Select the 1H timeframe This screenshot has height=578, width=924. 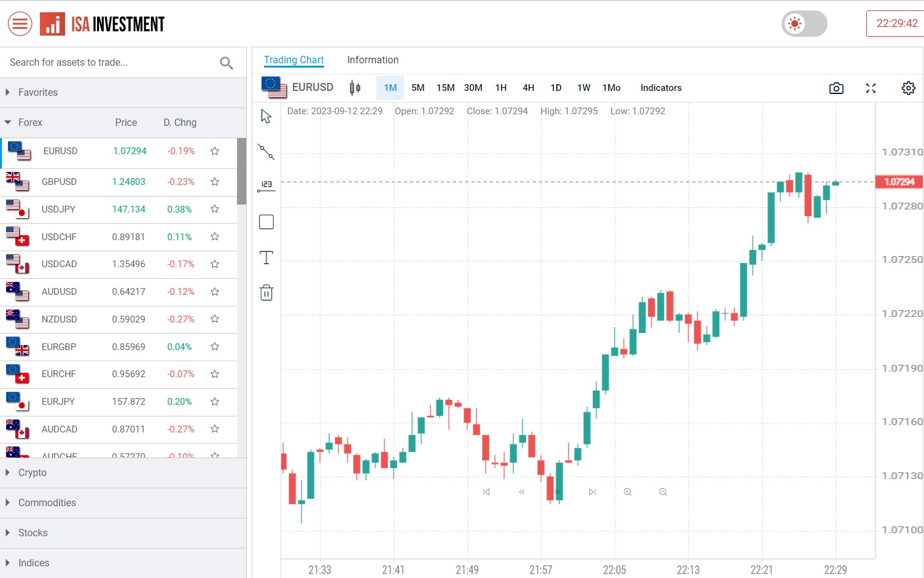pyautogui.click(x=501, y=88)
